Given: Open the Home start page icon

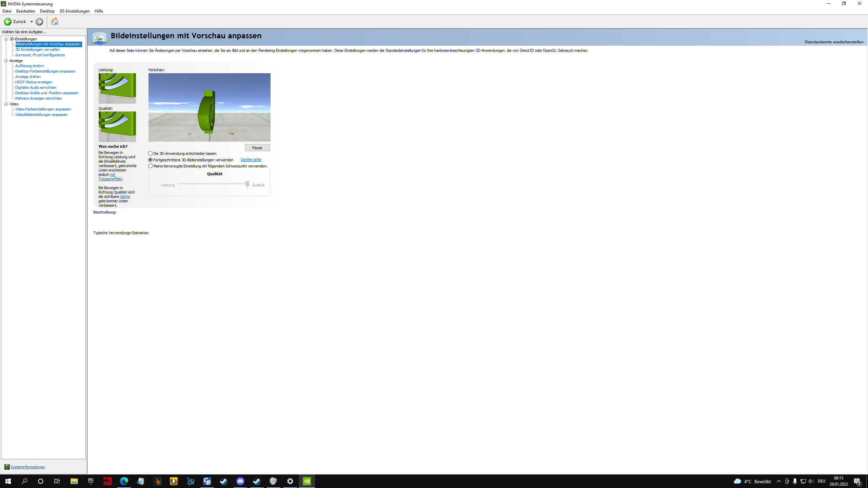Looking at the screenshot, I should click(x=55, y=22).
